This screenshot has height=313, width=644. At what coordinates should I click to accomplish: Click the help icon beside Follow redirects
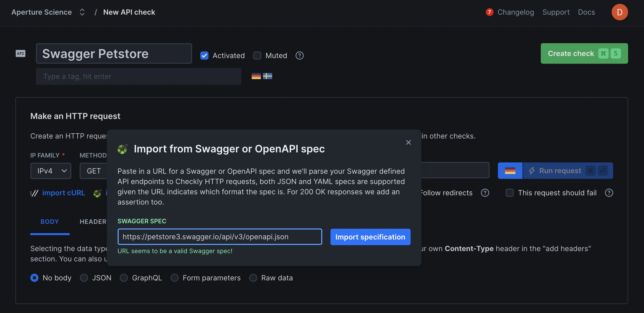point(485,193)
